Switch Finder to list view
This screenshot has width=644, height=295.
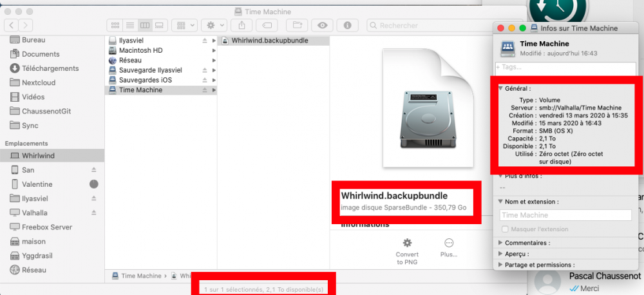click(130, 25)
